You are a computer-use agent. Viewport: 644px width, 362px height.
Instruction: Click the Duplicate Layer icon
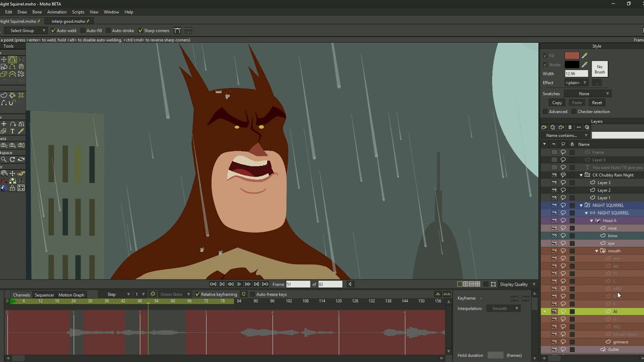(x=553, y=127)
